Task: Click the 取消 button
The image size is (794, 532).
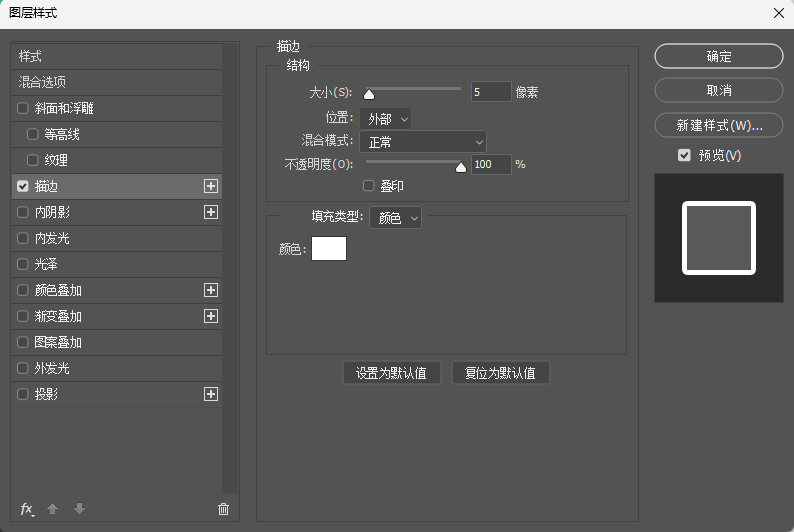Action: tap(719, 91)
